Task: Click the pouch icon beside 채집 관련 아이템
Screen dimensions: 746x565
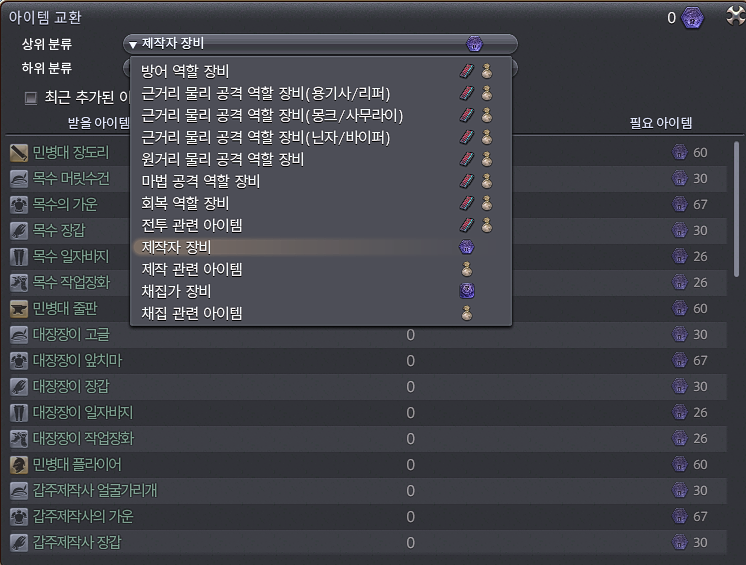Action: tap(467, 313)
